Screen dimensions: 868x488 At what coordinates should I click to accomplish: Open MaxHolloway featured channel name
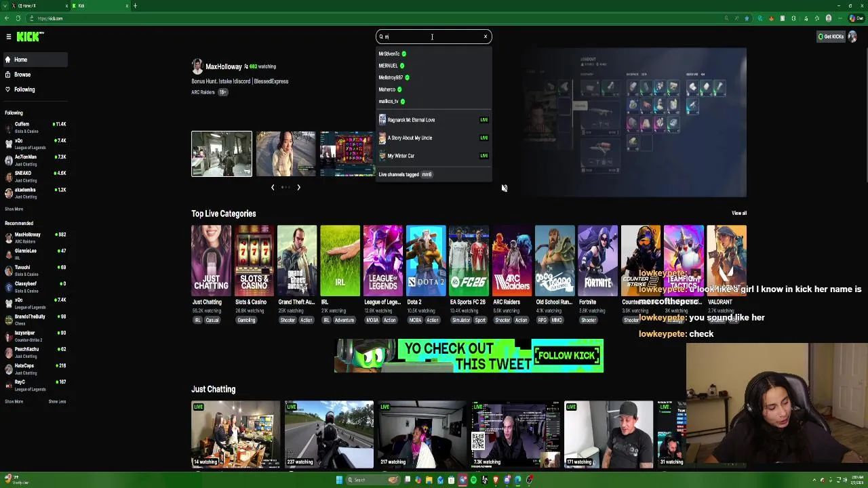point(224,66)
